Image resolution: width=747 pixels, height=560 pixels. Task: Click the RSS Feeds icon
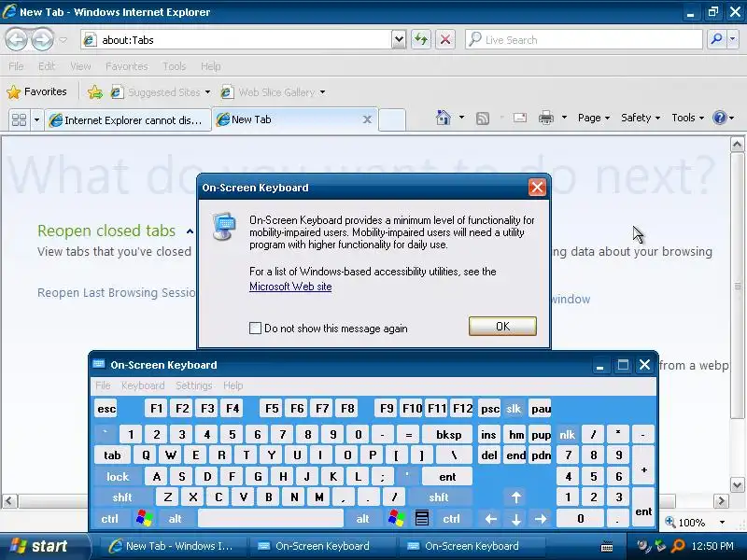click(x=483, y=119)
